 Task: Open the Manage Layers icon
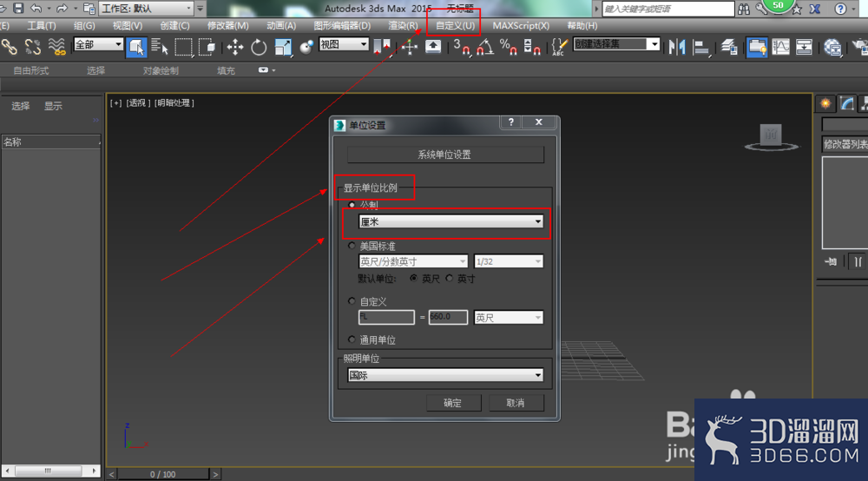pyautogui.click(x=729, y=47)
